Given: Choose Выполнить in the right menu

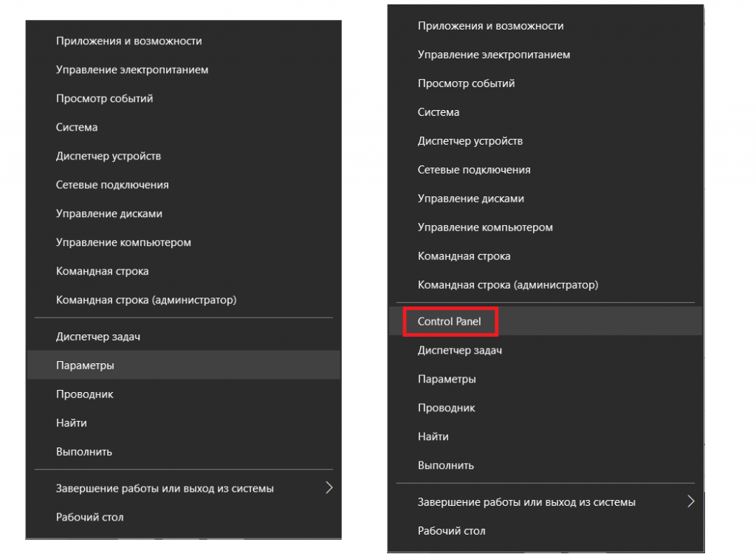Looking at the screenshot, I should pyautogui.click(x=446, y=466).
